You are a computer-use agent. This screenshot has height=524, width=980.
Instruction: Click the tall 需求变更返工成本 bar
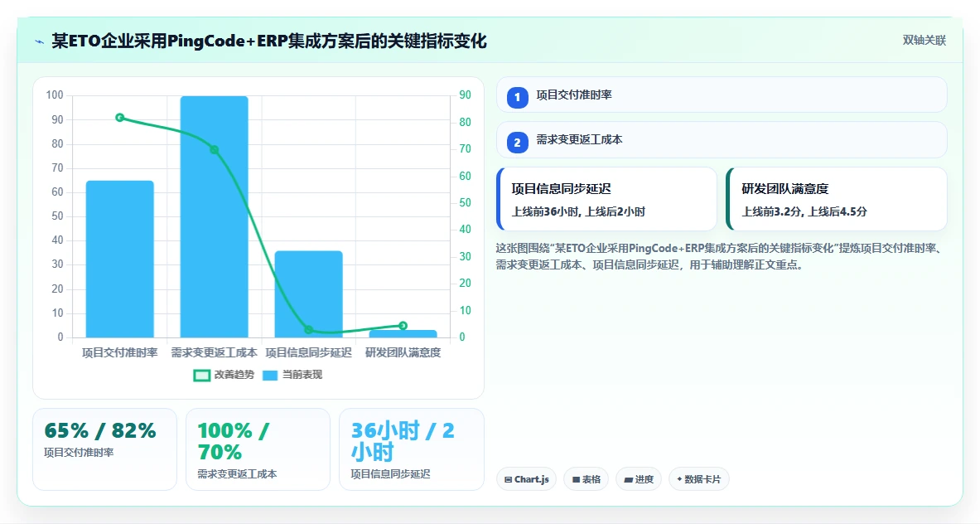point(215,217)
